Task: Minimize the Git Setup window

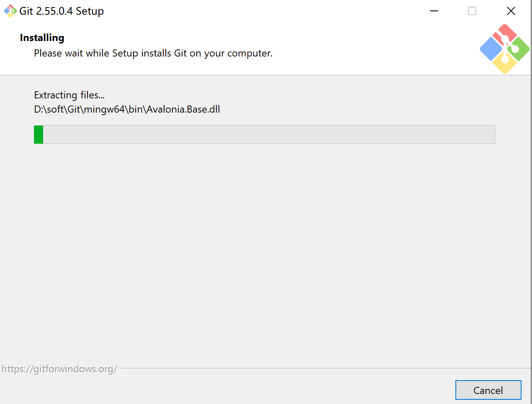Action: (x=434, y=11)
